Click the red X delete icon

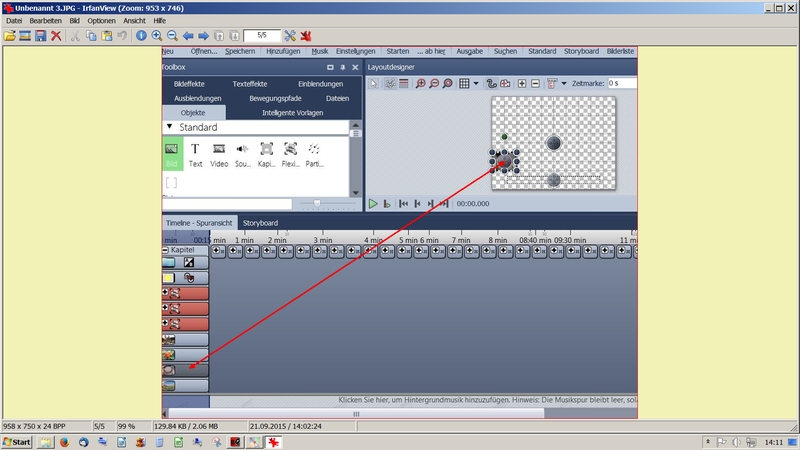coord(57,35)
